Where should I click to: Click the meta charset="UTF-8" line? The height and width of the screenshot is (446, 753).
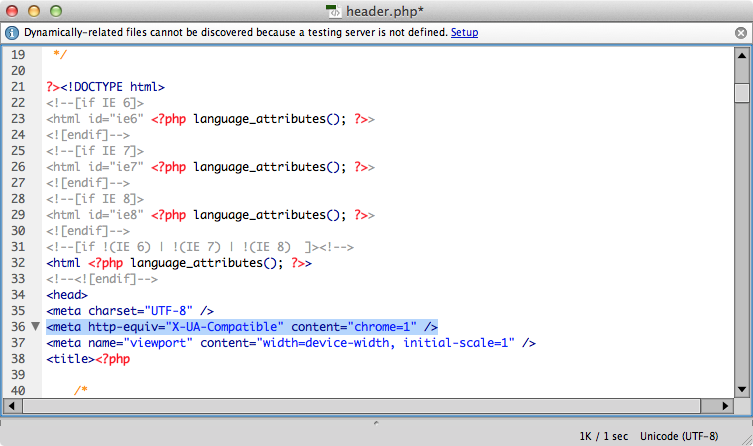(130, 311)
